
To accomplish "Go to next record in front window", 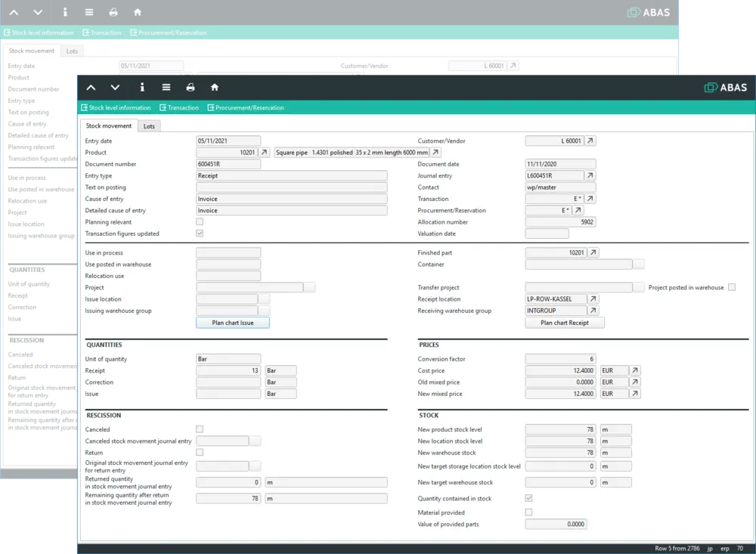I will tap(115, 87).
